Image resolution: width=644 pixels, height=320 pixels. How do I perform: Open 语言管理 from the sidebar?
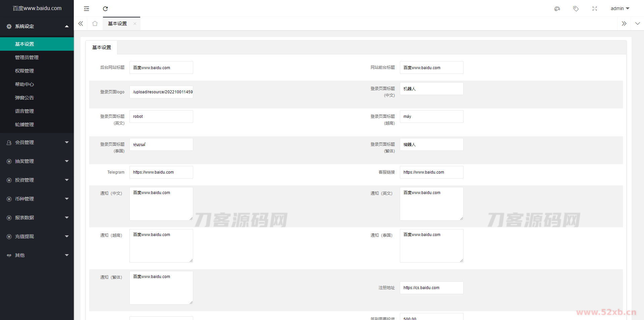tap(24, 111)
